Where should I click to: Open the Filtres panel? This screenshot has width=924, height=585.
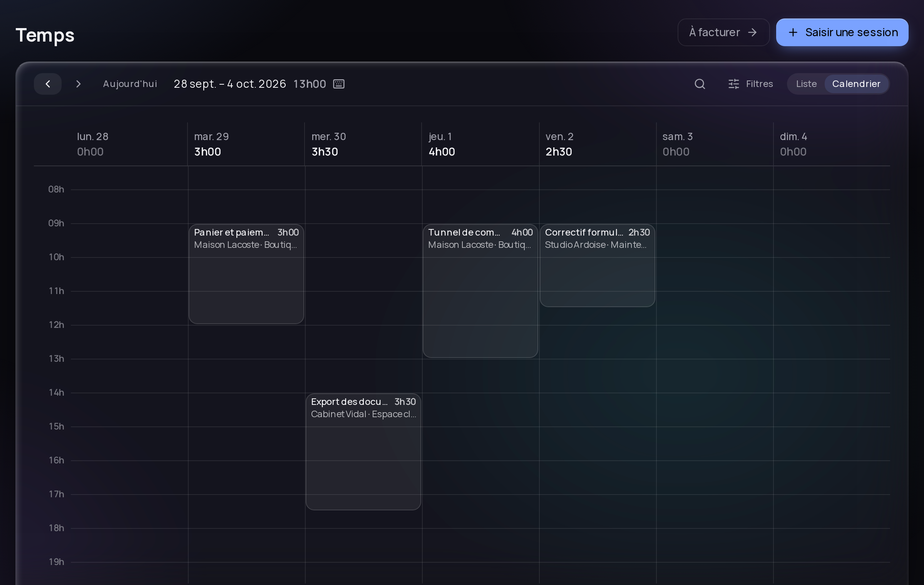tap(750, 84)
